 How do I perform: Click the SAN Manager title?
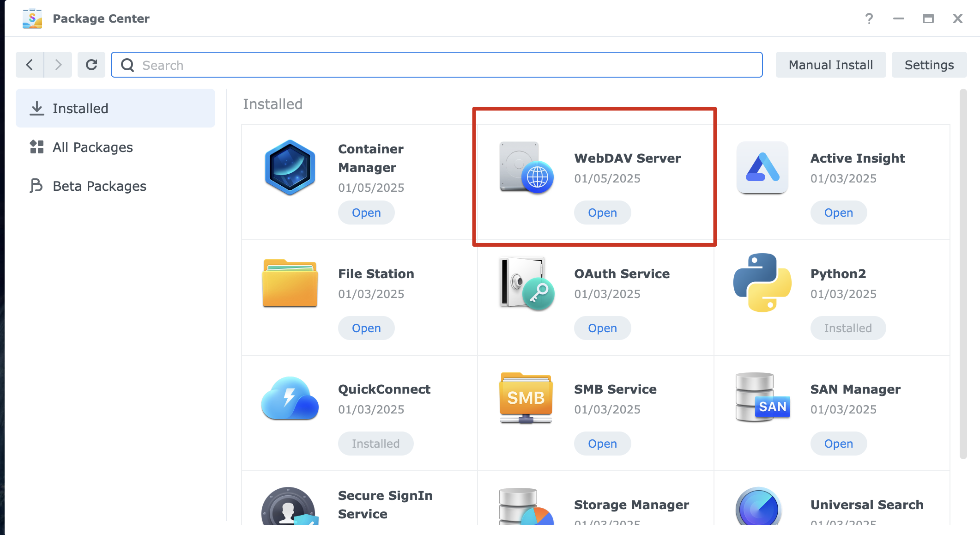855,389
